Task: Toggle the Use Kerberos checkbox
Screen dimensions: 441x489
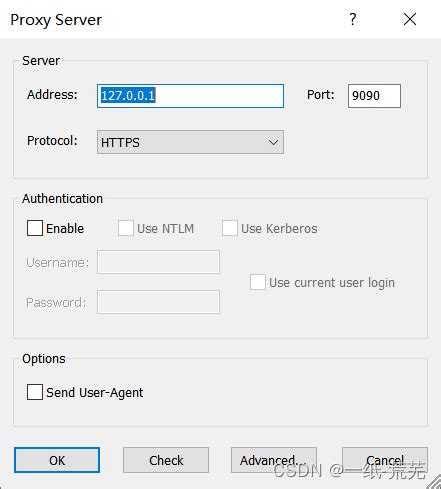Action: tap(230, 228)
